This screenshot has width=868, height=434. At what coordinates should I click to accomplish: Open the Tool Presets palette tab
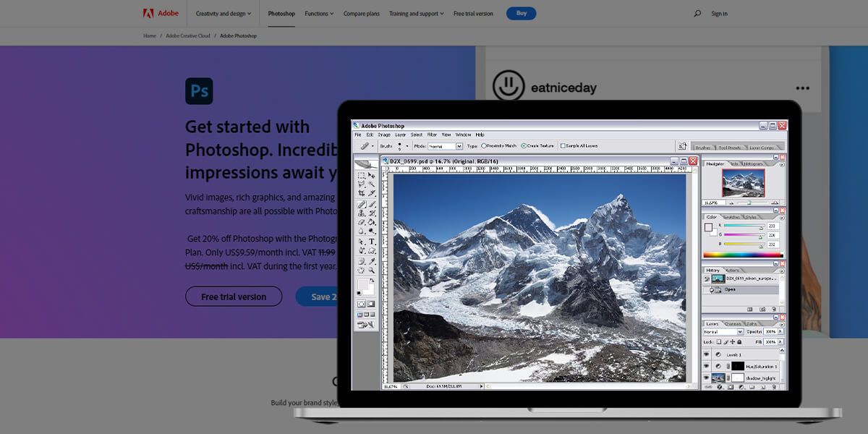(729, 148)
